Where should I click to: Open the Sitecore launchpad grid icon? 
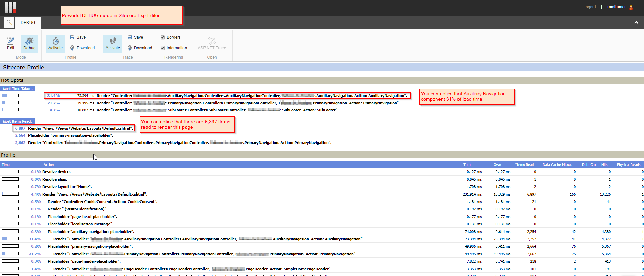tap(10, 7)
